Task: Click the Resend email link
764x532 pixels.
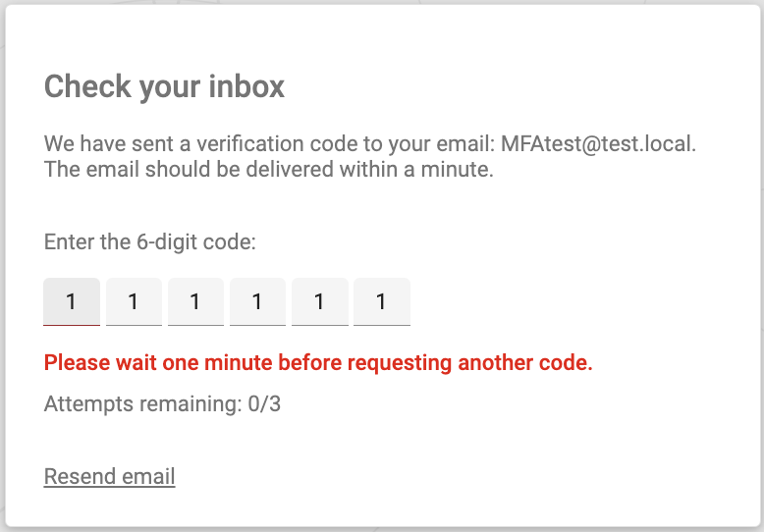Action: coord(110,477)
